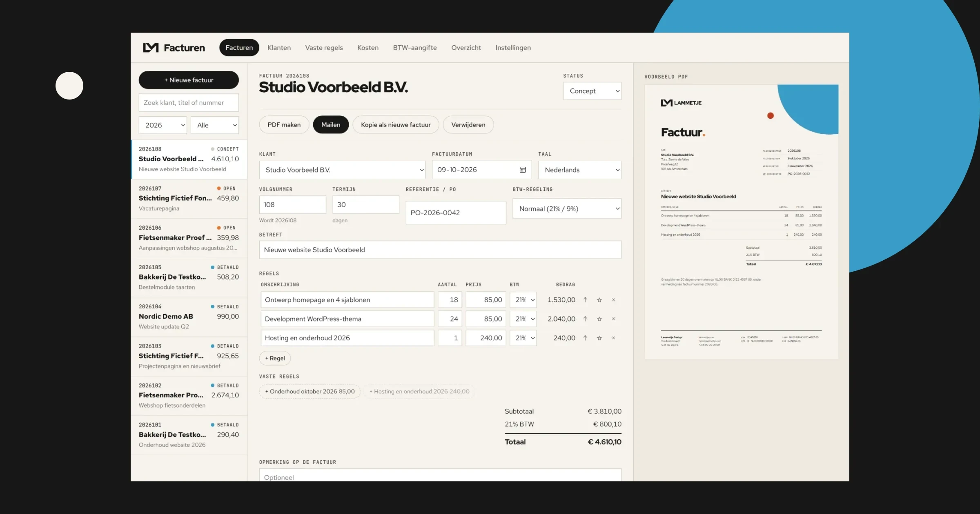Click the PDF preview thumbnail
The image size is (980, 514).
[742, 222]
